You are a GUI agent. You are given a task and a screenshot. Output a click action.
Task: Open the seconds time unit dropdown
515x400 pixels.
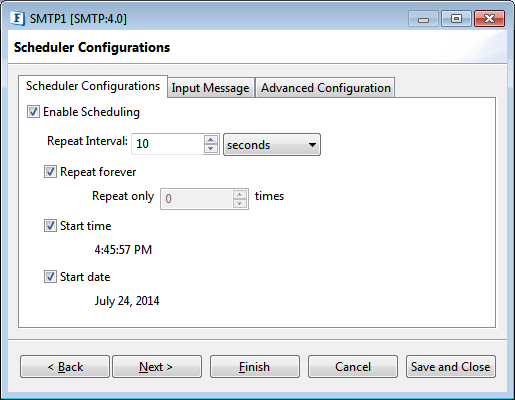coord(272,144)
